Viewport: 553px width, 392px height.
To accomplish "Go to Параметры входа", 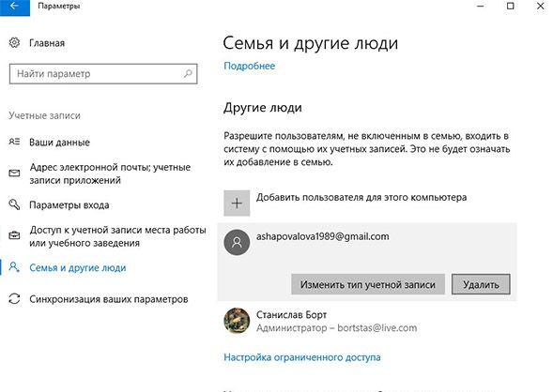I will pos(69,205).
